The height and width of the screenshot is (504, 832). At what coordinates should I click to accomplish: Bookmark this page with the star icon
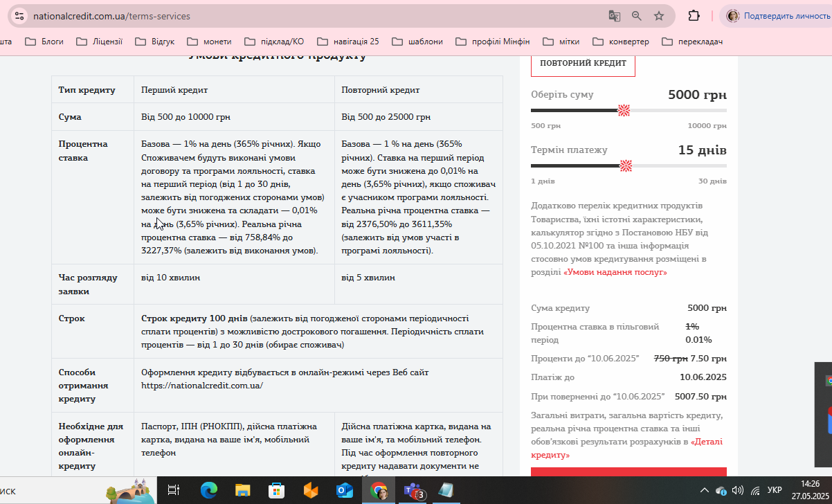pos(659,16)
